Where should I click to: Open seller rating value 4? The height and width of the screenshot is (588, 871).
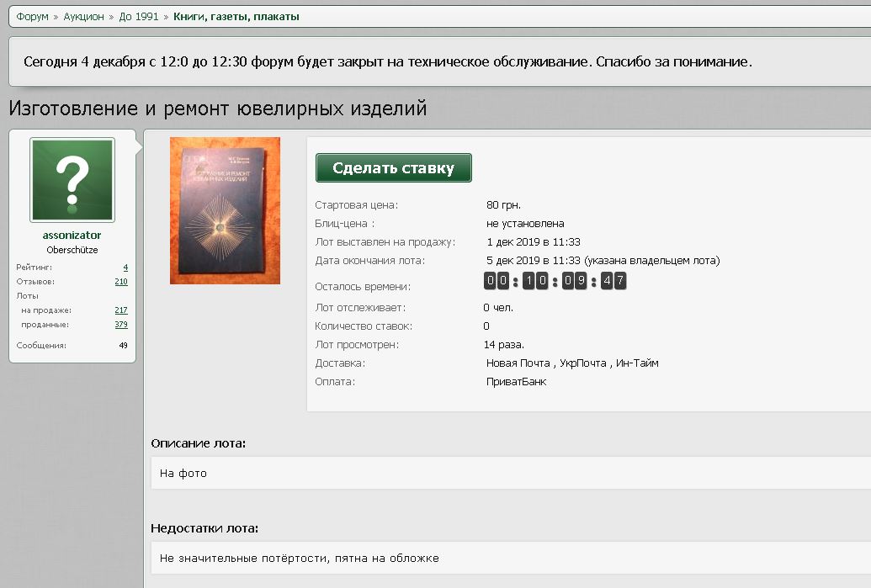tap(125, 267)
